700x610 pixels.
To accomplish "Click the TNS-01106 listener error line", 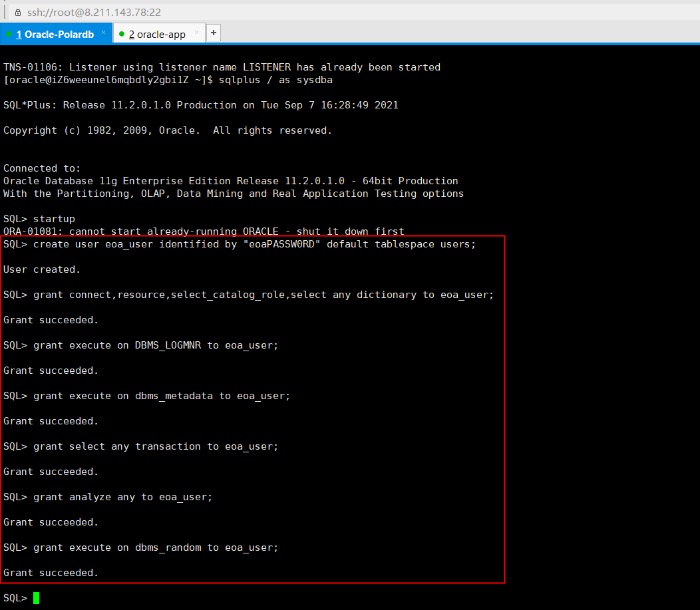I will tap(222, 67).
